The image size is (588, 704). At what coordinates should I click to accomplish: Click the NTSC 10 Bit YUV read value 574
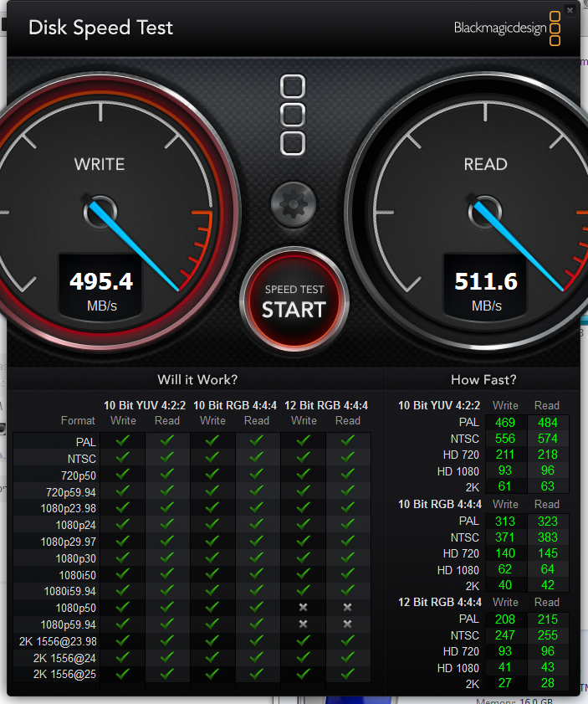547,439
